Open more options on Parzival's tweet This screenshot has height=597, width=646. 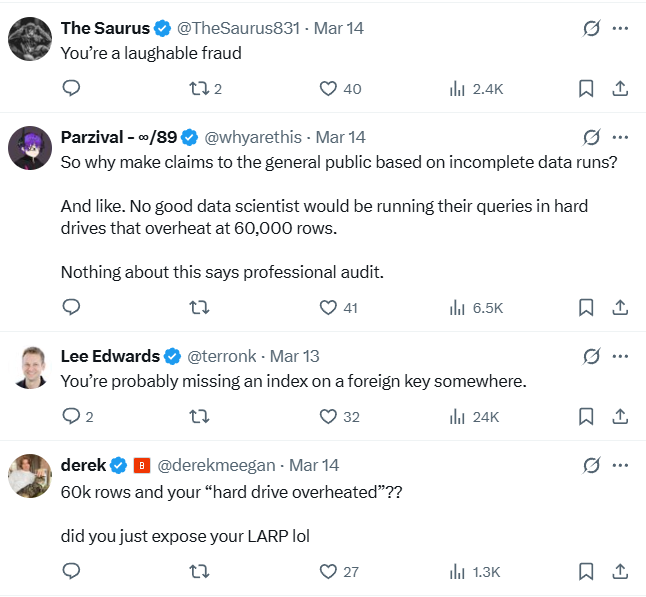pos(620,137)
